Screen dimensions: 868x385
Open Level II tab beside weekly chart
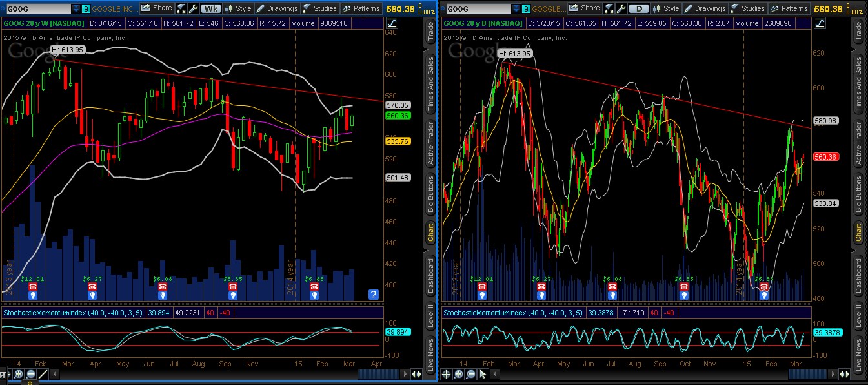430,316
